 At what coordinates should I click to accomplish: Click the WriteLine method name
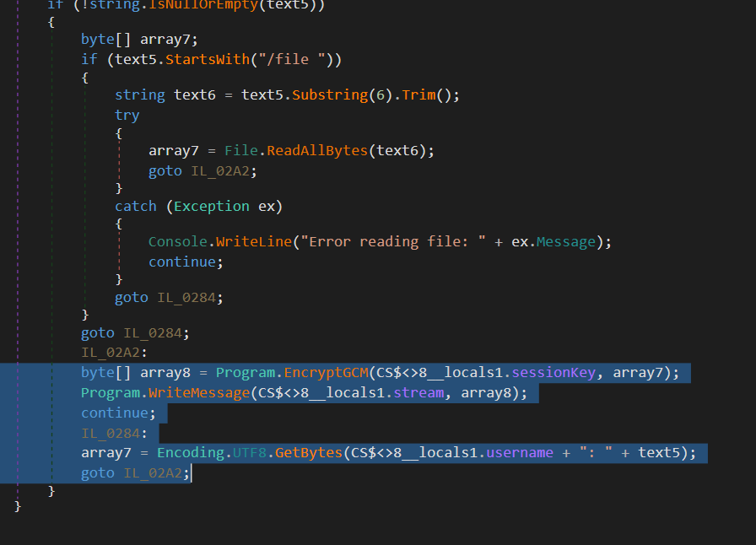(x=254, y=241)
